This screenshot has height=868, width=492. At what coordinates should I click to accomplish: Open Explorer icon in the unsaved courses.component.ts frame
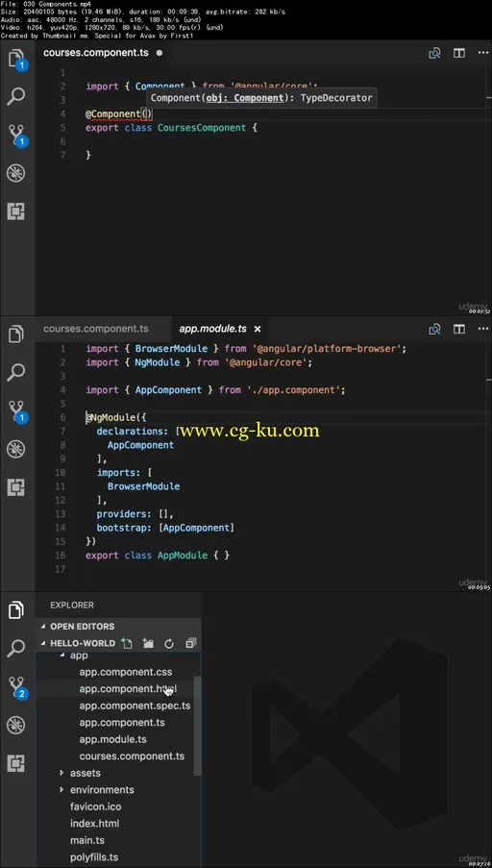(x=16, y=58)
